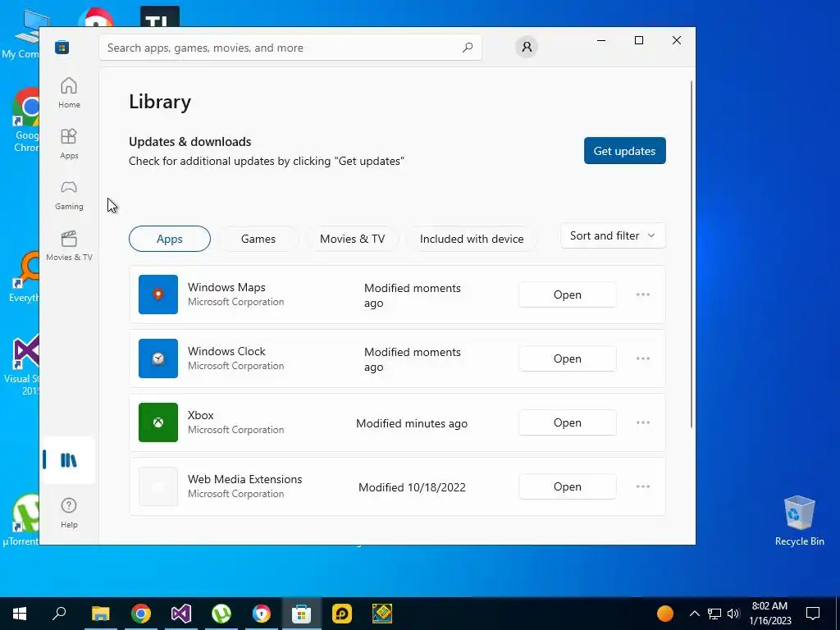Click the Store search input field
840x630 pixels.
290,48
